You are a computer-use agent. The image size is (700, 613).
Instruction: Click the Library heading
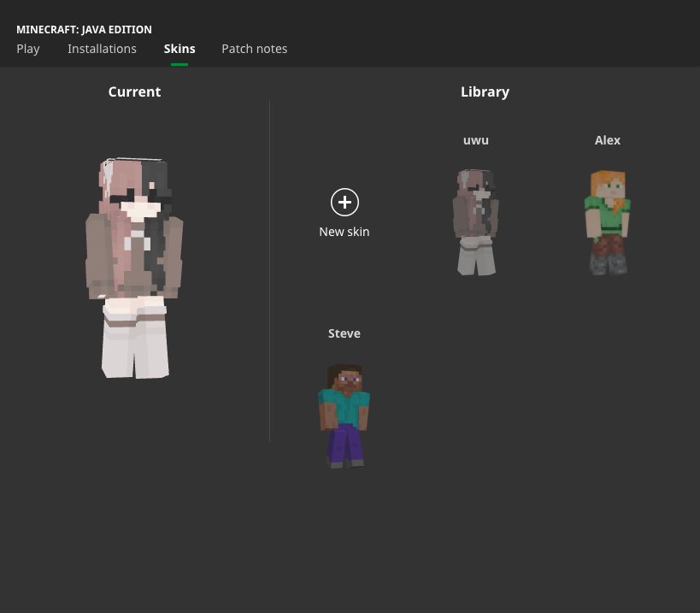click(485, 91)
